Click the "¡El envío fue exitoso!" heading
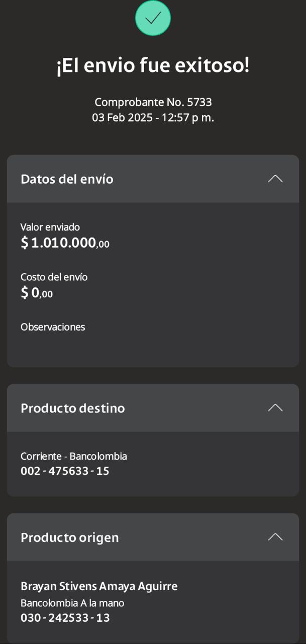The height and width of the screenshot is (644, 306). click(153, 66)
